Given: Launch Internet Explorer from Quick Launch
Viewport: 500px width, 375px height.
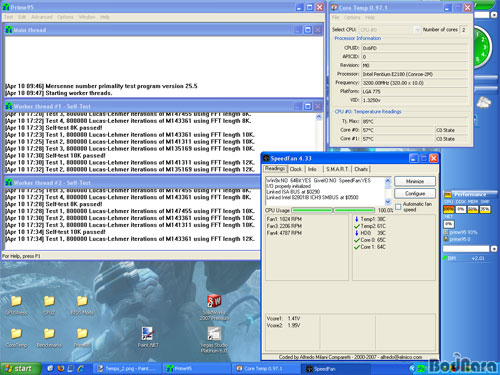Looking at the screenshot, I should [81, 368].
